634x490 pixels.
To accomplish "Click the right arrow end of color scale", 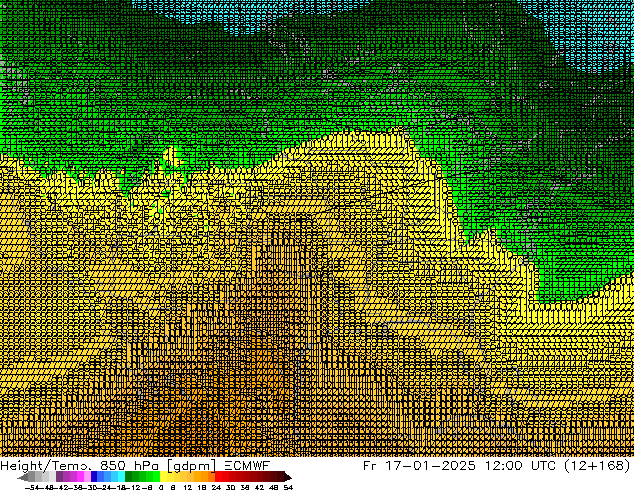I will [288, 478].
